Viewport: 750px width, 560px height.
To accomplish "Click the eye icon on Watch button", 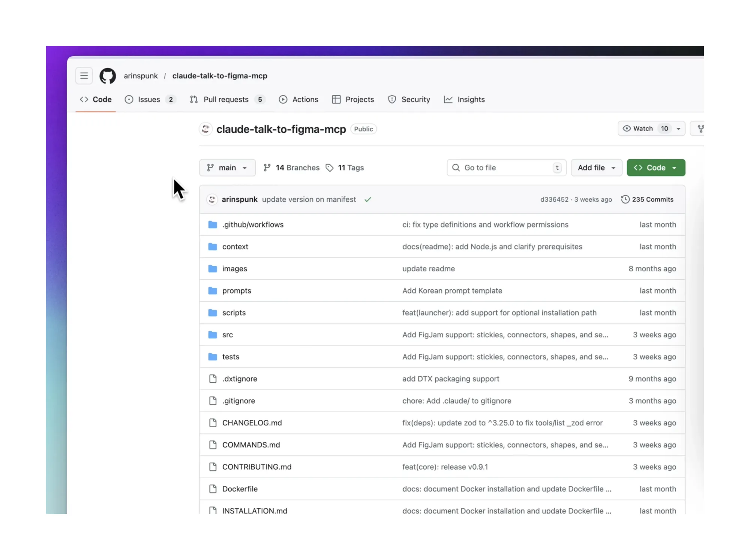I will (626, 129).
